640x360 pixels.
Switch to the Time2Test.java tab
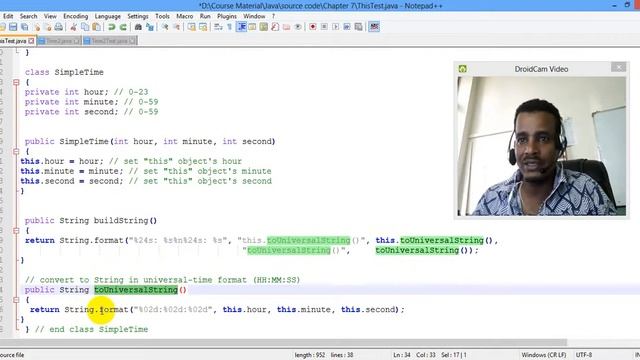click(109, 41)
